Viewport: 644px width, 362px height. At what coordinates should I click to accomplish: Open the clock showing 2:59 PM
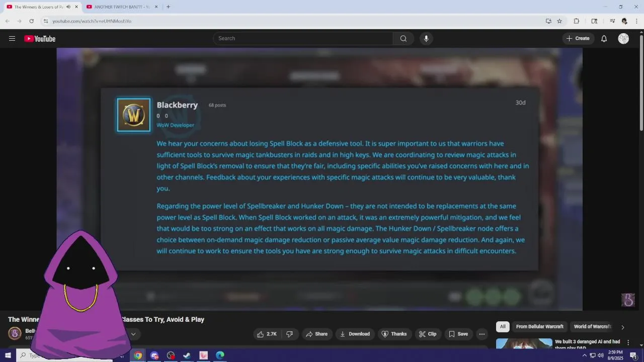pos(615,355)
